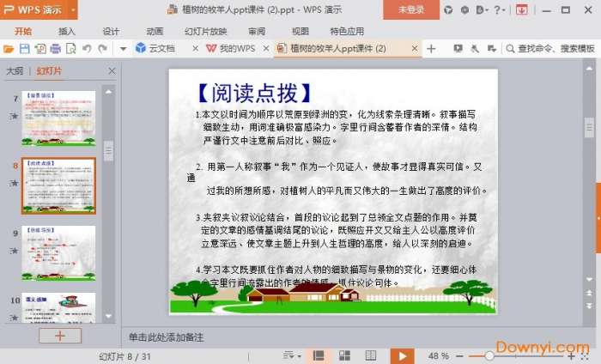
Task: Open the 插入 ribbon tab
Action: [67, 32]
